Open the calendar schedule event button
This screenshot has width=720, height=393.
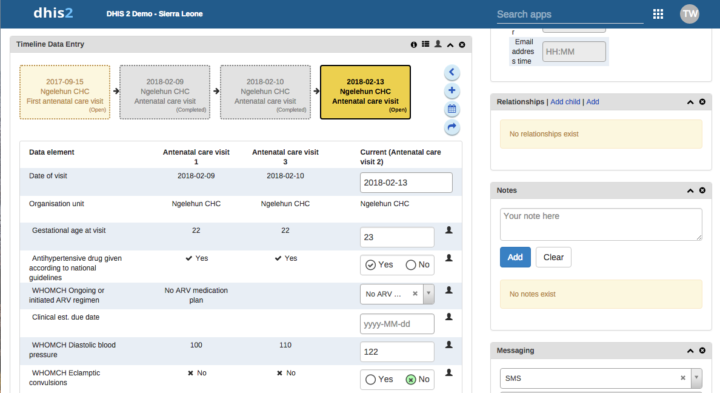coord(452,109)
